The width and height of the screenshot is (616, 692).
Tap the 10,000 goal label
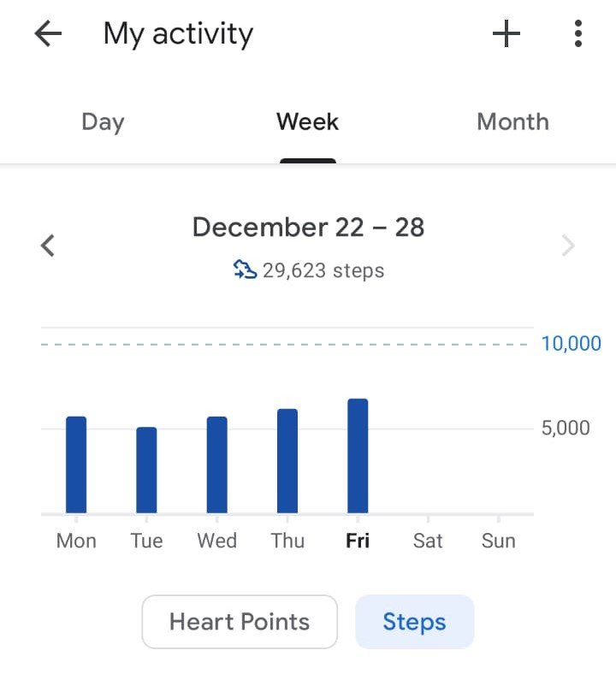pos(571,344)
